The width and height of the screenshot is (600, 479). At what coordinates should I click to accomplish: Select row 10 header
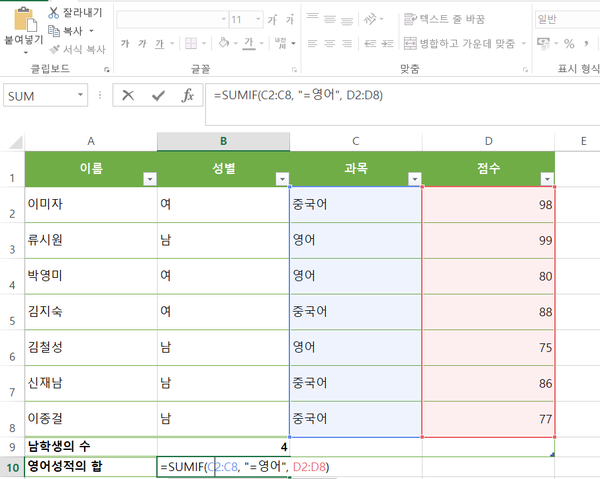[12, 467]
